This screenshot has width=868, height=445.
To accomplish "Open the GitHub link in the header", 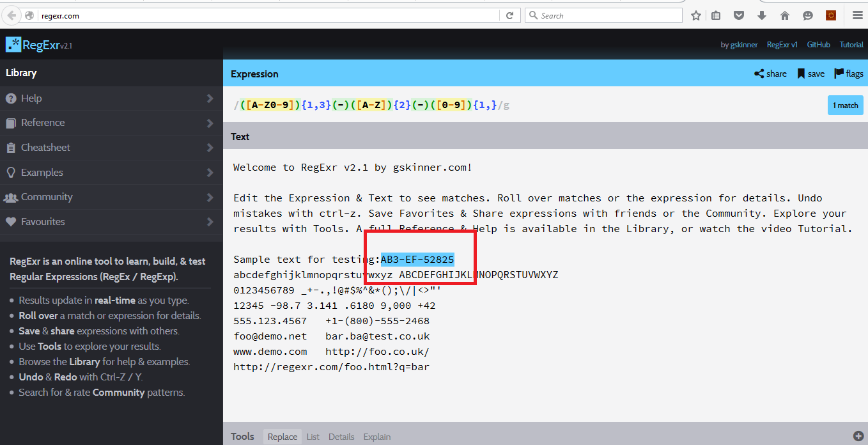I will point(818,44).
